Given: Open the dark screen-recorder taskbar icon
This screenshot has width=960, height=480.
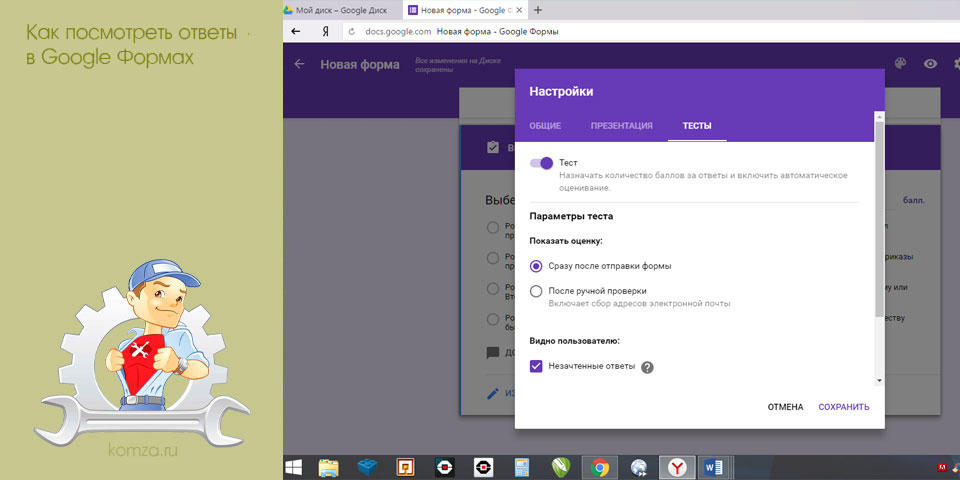Looking at the screenshot, I should pos(444,468).
